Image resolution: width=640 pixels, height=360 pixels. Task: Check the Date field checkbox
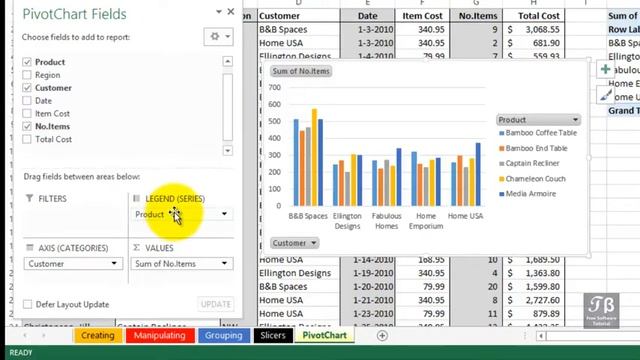[27, 101]
